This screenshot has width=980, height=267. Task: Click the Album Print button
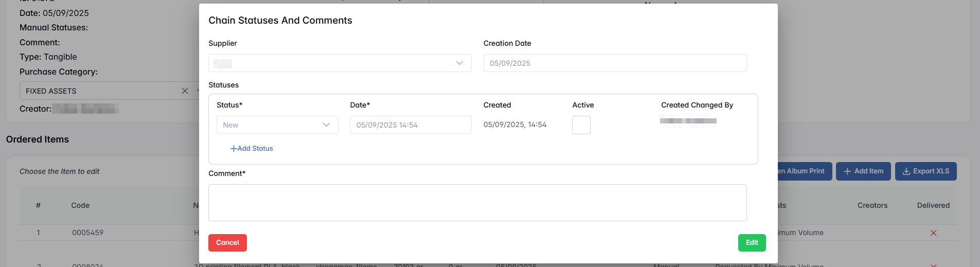[805, 171]
